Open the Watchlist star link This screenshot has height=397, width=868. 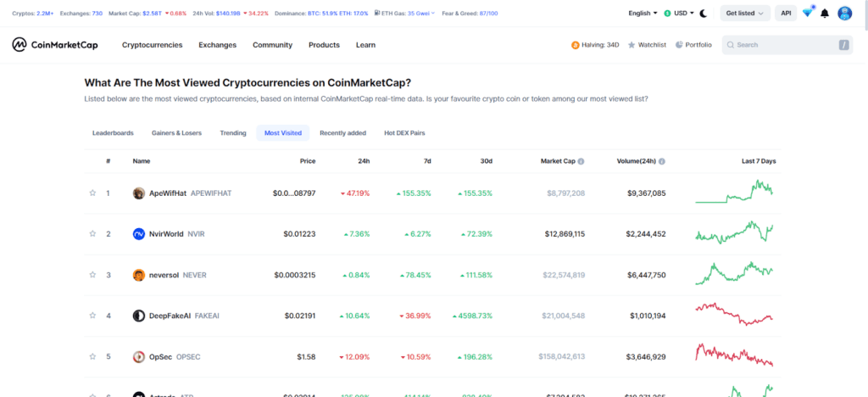coord(647,45)
